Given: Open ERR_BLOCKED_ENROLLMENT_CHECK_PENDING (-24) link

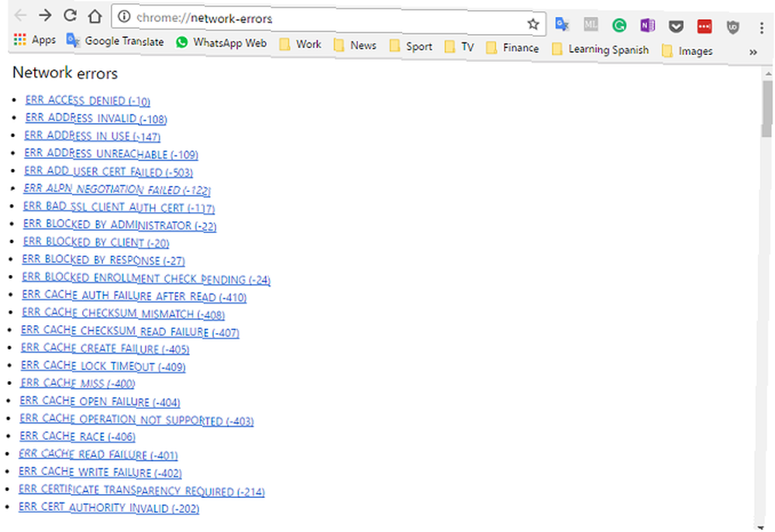Looking at the screenshot, I should pos(146,278).
